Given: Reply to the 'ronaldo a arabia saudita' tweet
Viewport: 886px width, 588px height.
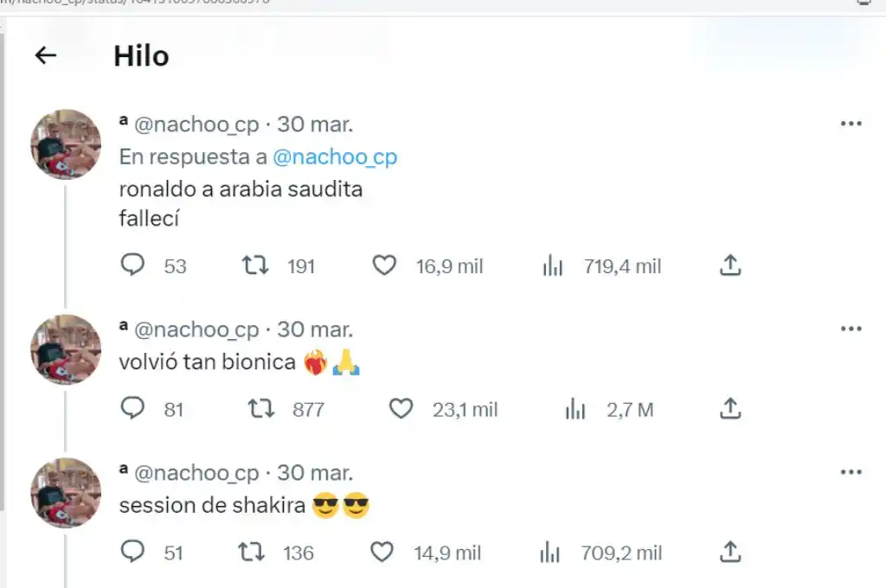Looking at the screenshot, I should click(132, 265).
